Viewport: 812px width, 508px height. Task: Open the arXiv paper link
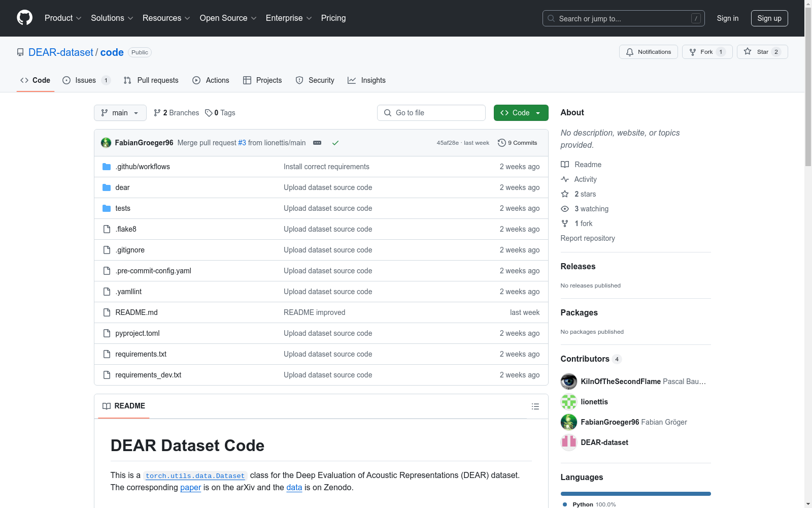191,487
